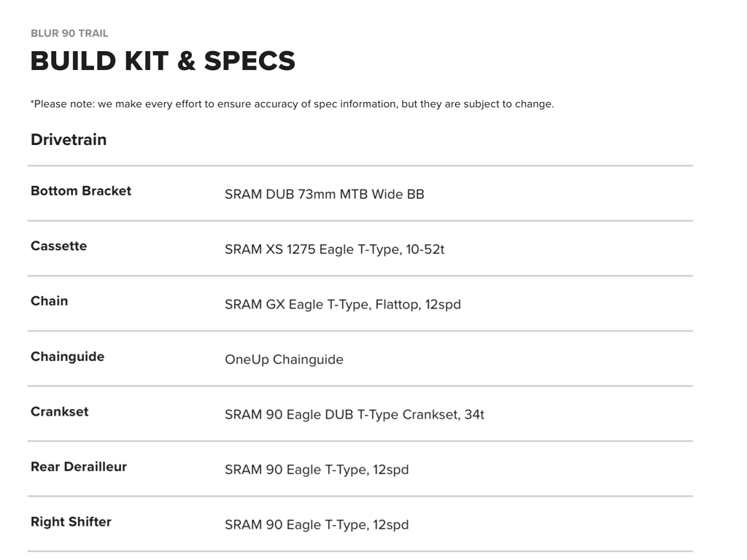This screenshot has width=747, height=560.
Task: Click the divider line directly below Drivetrain heading
Action: click(x=360, y=166)
